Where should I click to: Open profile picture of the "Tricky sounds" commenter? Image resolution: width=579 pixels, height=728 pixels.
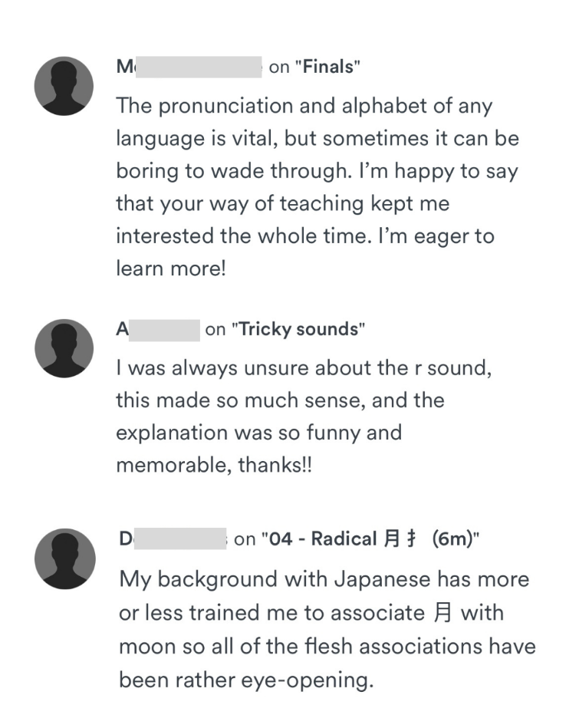point(64,348)
